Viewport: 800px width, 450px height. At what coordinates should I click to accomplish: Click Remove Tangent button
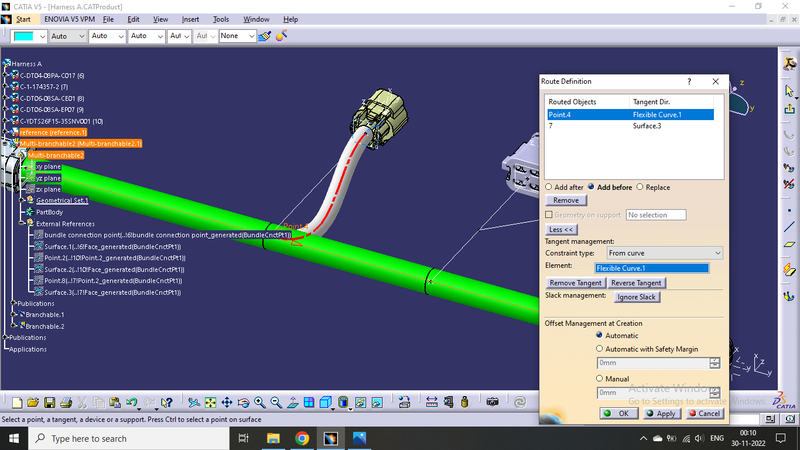[576, 283]
